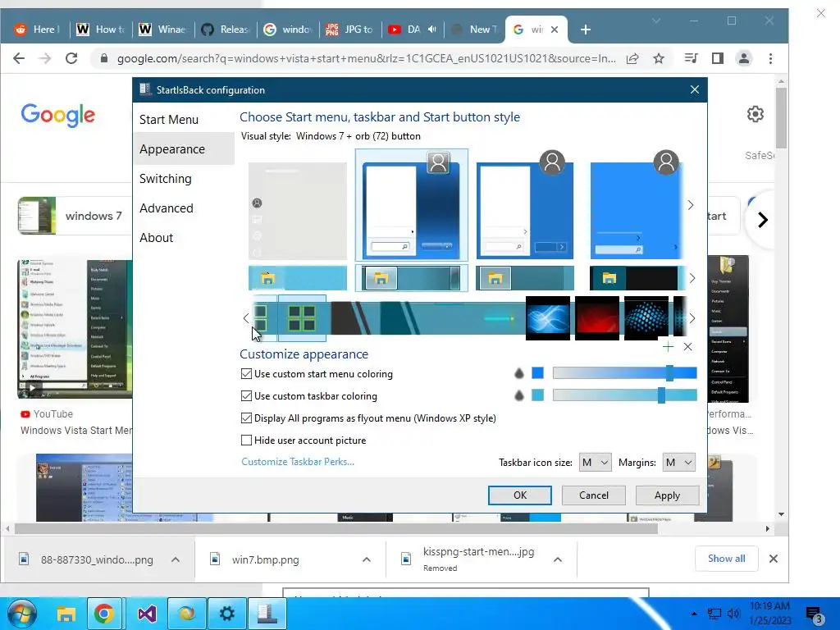Viewport: 840px width, 630px height.
Task: Uncheck Display All programs as flyout menu
Action: pos(246,418)
